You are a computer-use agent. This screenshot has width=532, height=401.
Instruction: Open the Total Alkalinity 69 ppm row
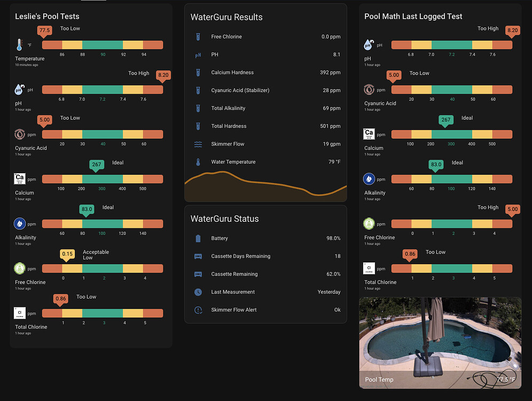point(265,109)
